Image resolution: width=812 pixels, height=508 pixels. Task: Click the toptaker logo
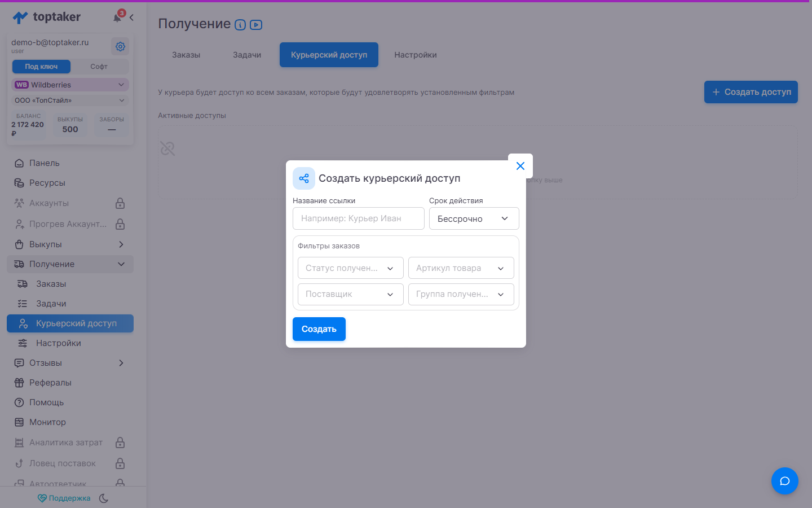coord(47,17)
